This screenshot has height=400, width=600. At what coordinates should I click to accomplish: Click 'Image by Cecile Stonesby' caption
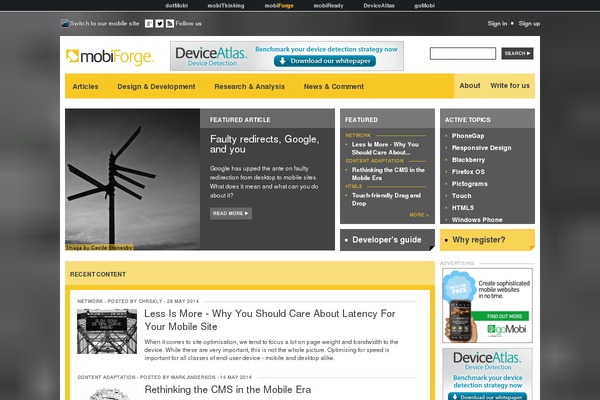[99, 248]
